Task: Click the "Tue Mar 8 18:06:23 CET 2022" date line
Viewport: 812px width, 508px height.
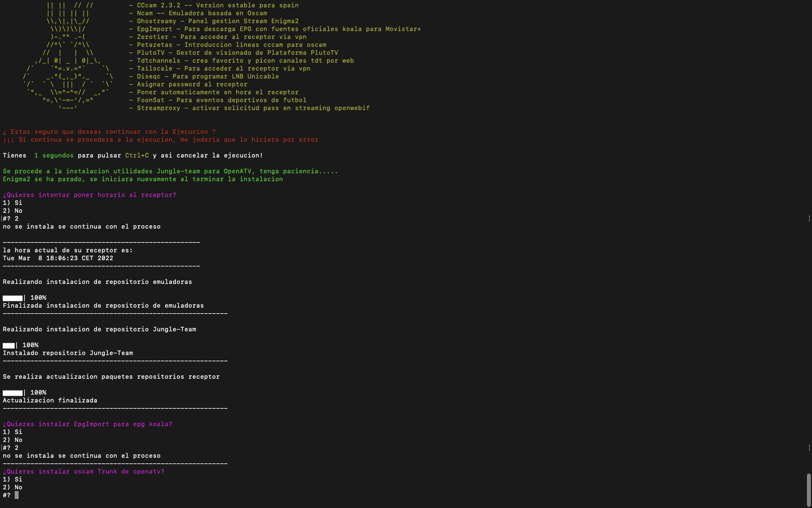Action: pyautogui.click(x=58, y=258)
